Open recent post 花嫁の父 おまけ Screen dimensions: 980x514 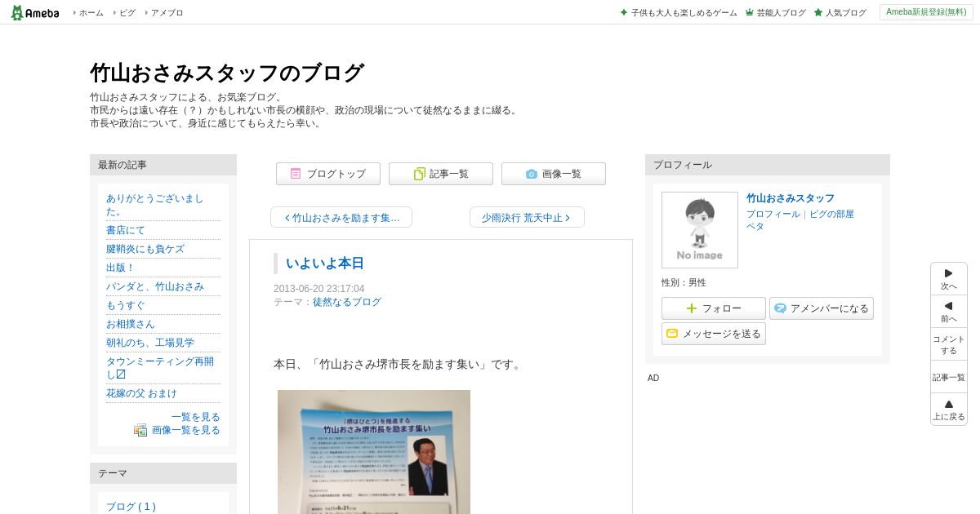(x=141, y=393)
